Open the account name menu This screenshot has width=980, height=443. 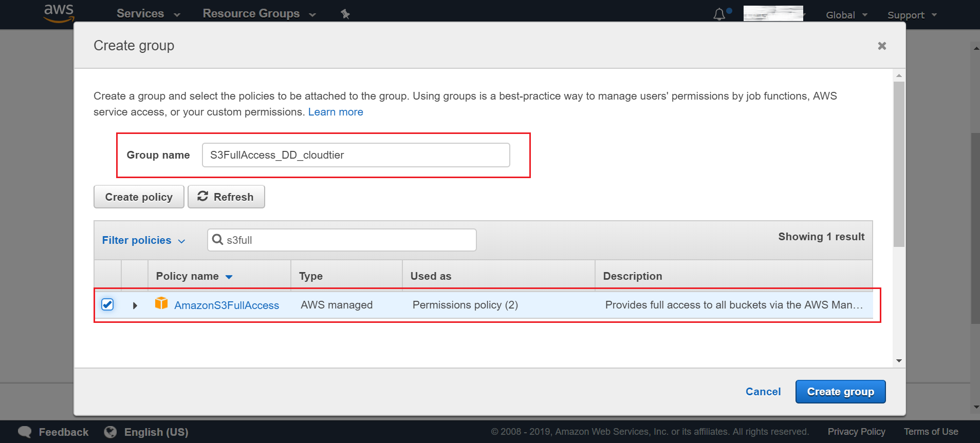click(x=773, y=13)
